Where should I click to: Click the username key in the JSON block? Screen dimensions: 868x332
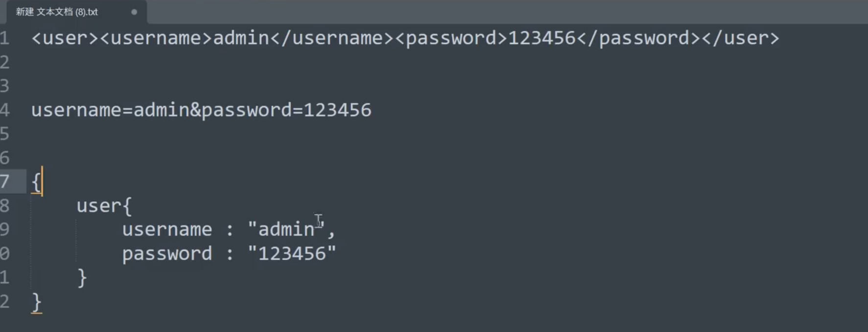167,230
